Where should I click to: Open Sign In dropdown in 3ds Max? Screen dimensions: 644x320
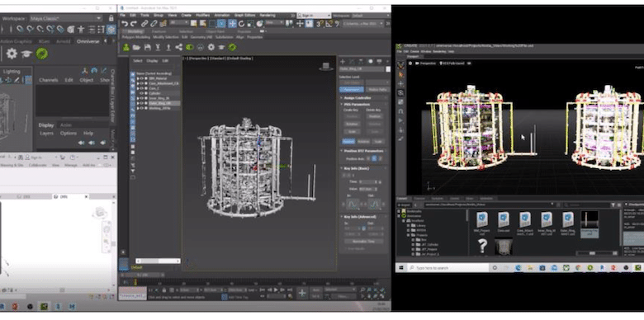pyautogui.click(x=314, y=16)
